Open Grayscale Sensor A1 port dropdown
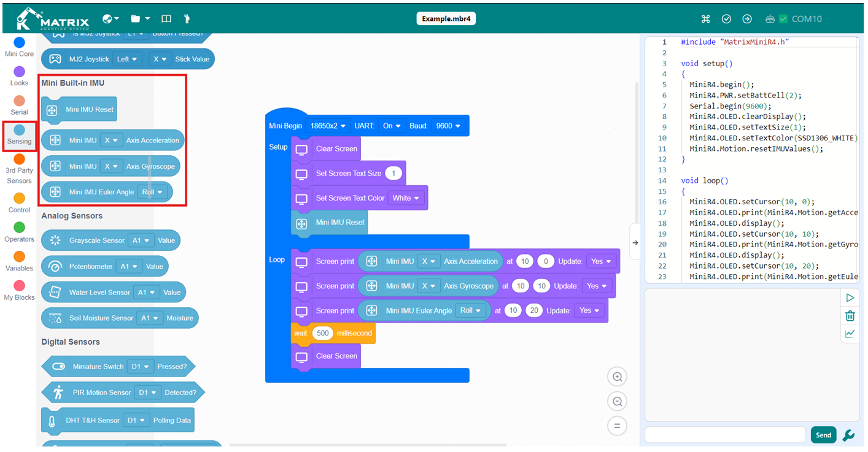Image resolution: width=868 pixels, height=452 pixels. 141,240
